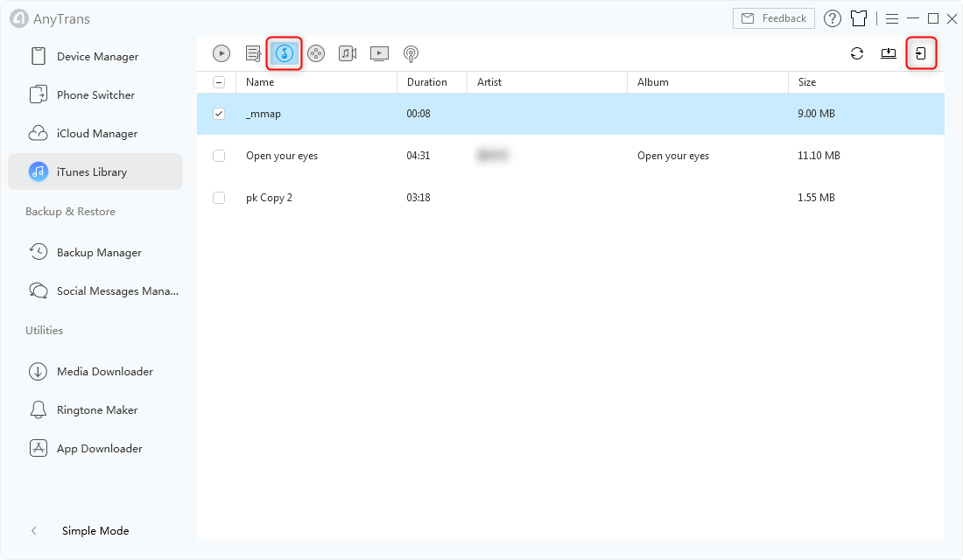Open Phone Switcher from sidebar
The height and width of the screenshot is (560, 963).
click(95, 95)
